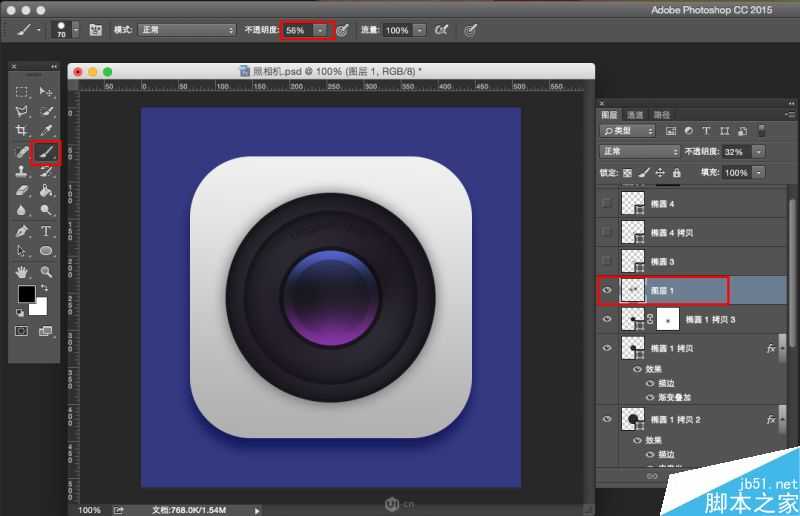
Task: Show the 椭圆 4 layer
Action: (x=607, y=203)
